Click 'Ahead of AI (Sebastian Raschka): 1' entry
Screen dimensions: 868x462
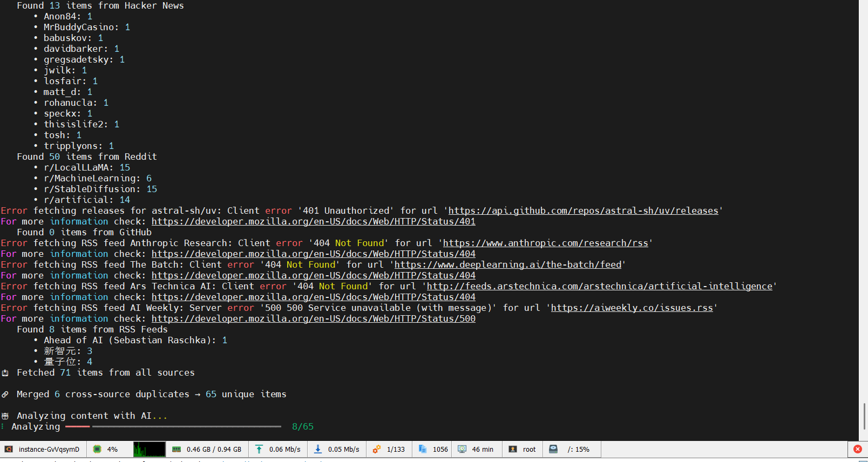point(135,340)
